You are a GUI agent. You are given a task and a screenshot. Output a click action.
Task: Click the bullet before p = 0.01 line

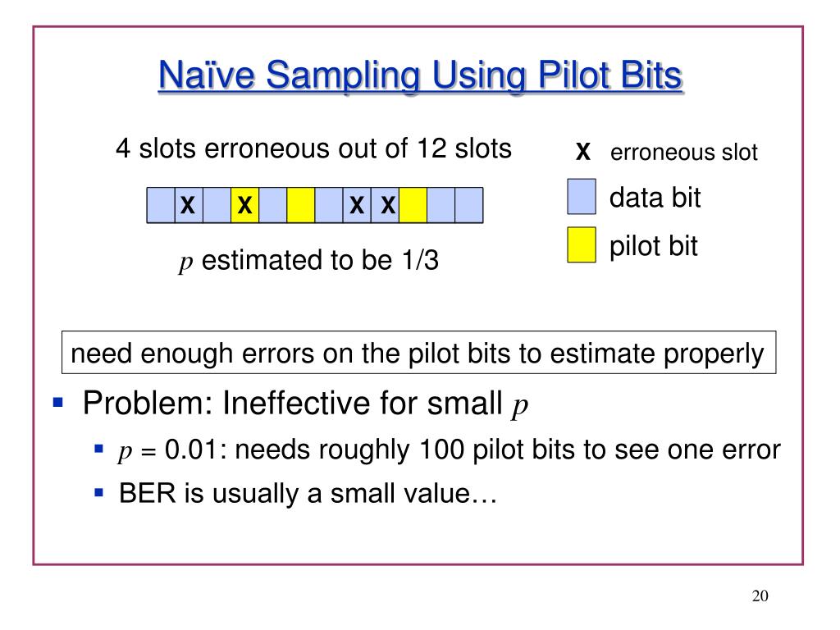click(x=98, y=449)
